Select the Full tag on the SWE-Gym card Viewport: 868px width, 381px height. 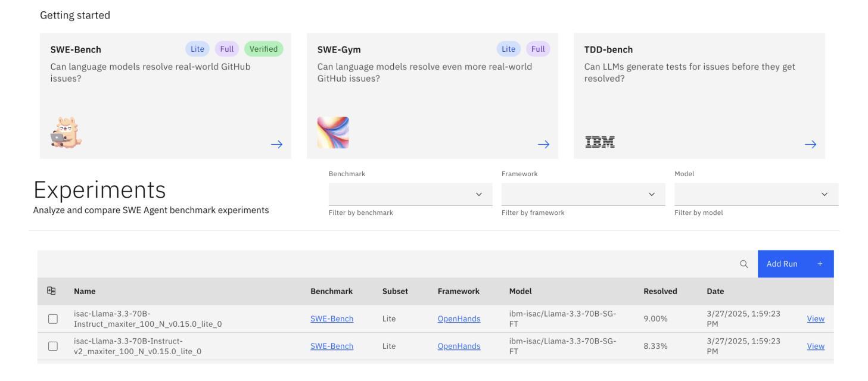(x=538, y=49)
